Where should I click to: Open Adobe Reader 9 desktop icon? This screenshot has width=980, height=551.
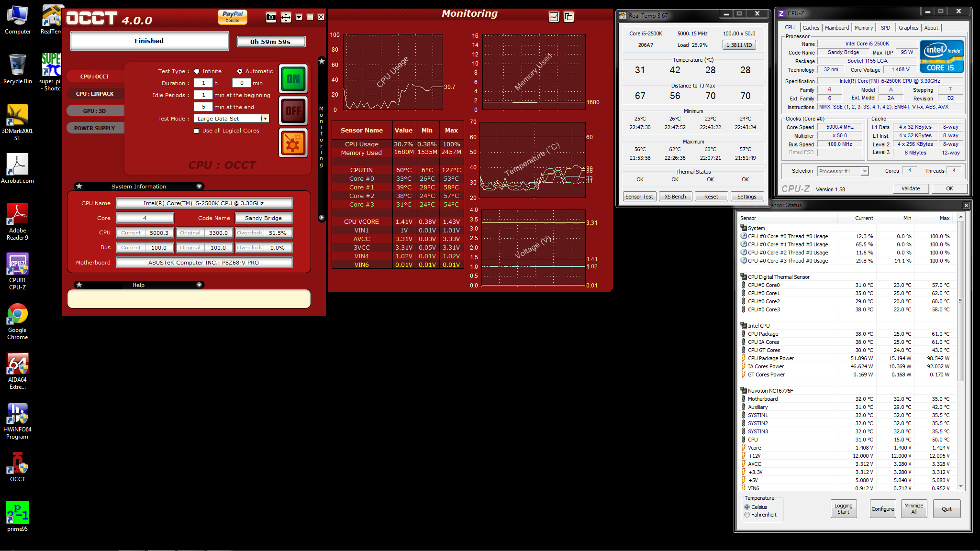[x=18, y=222]
